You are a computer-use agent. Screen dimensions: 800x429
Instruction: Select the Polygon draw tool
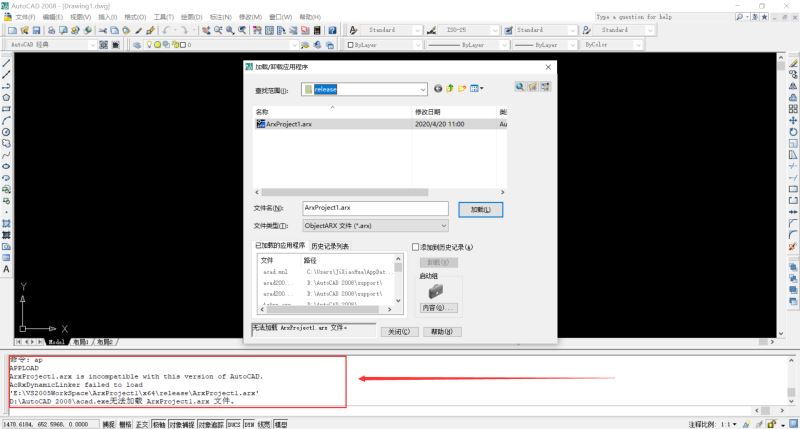click(6, 97)
